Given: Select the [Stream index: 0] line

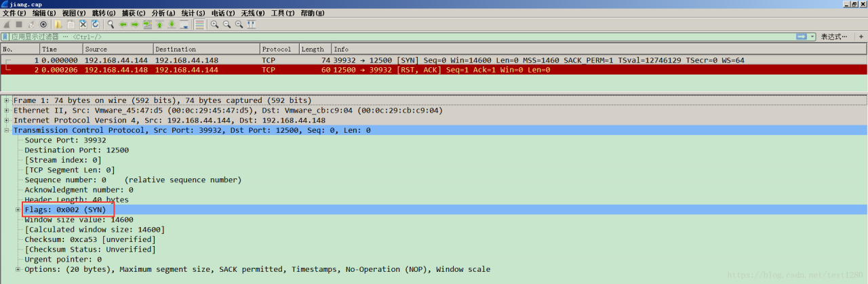Looking at the screenshot, I should pyautogui.click(x=63, y=160).
